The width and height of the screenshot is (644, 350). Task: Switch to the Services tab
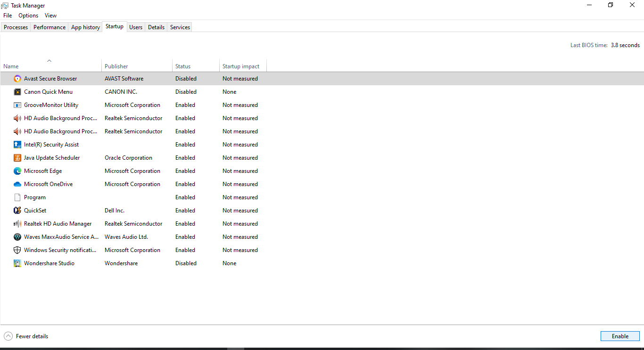point(180,27)
